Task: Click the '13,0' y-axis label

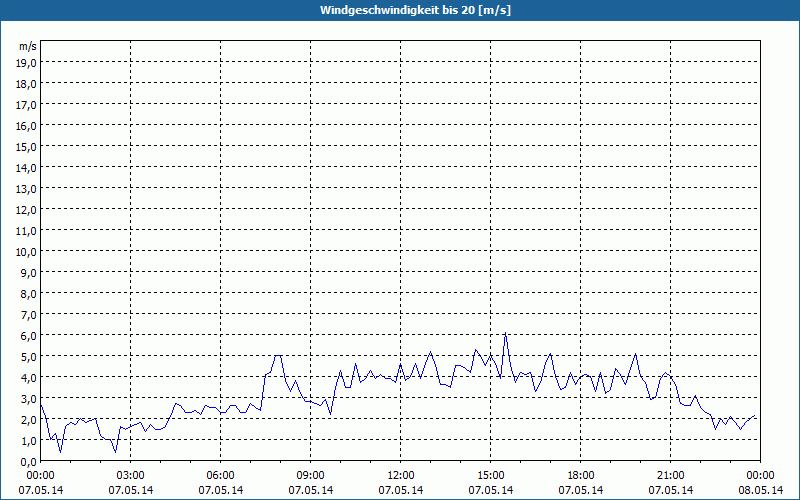Action: (26, 189)
